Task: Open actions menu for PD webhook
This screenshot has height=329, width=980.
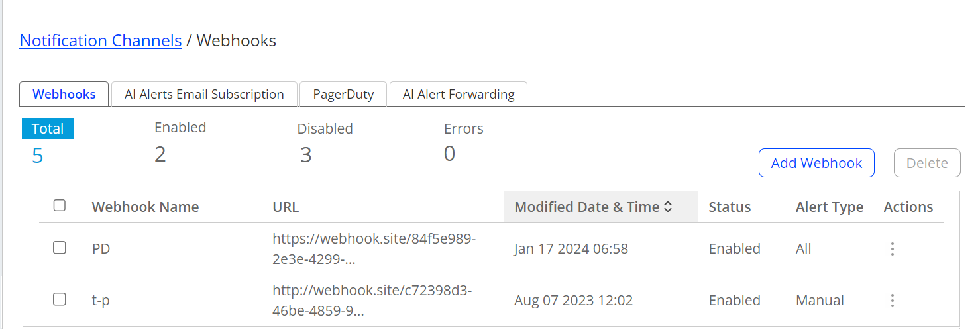Action: (x=893, y=249)
